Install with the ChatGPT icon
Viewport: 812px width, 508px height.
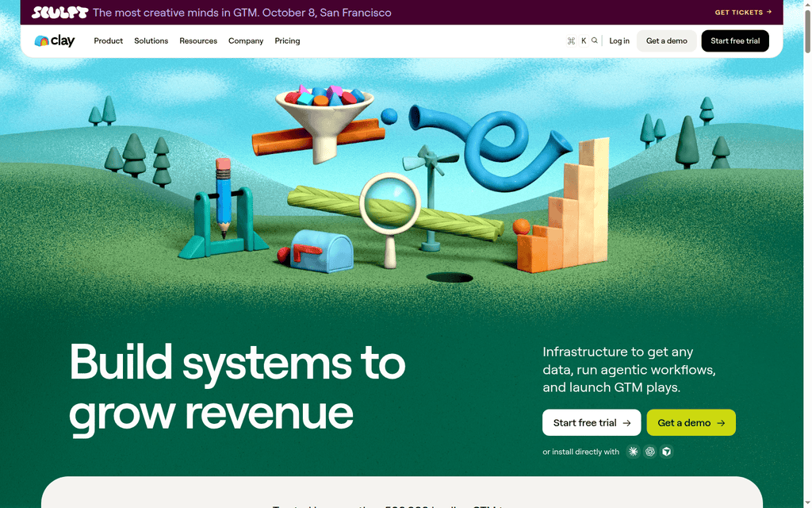pyautogui.click(x=650, y=452)
